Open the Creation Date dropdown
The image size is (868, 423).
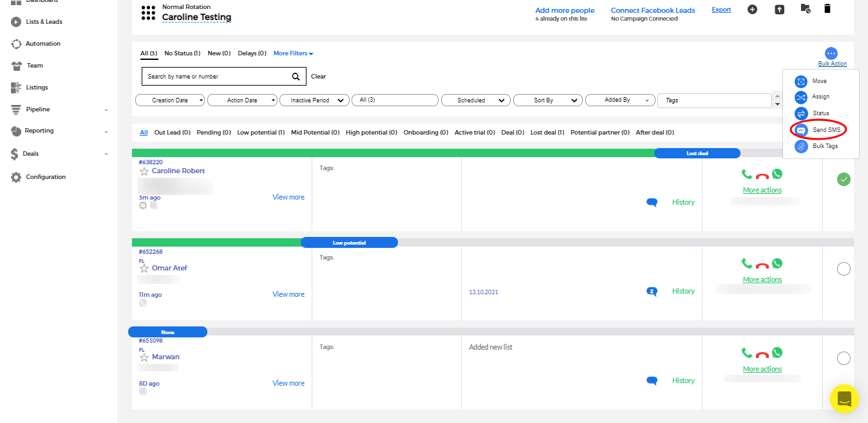click(170, 100)
